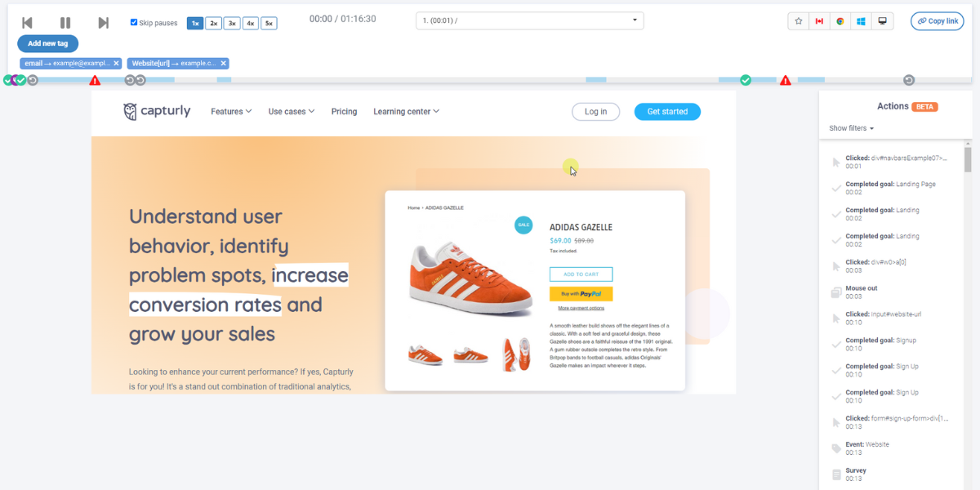Click the Add new tag button
The width and height of the screenshot is (980, 490).
coord(48,43)
